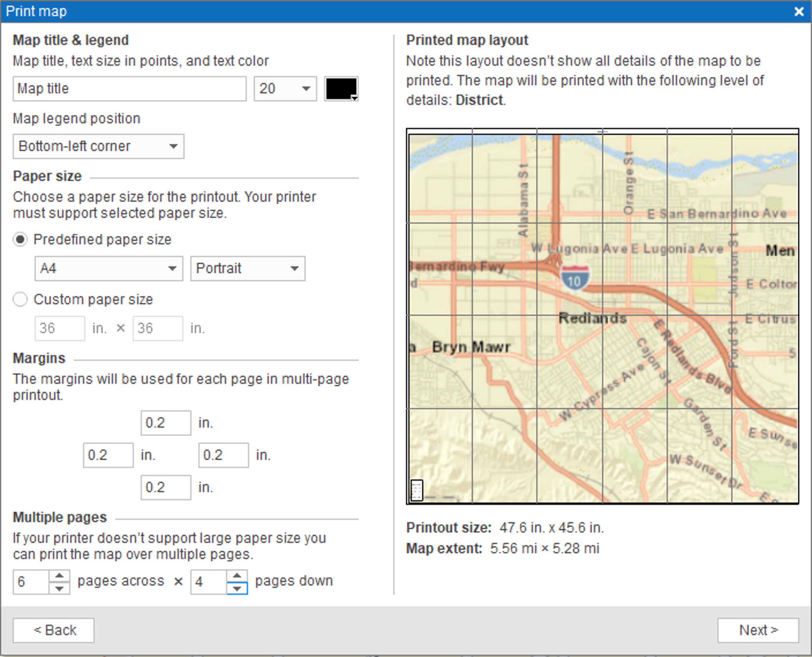Open the map title text size dropdown
The height and width of the screenshot is (657, 812).
pyautogui.click(x=285, y=88)
